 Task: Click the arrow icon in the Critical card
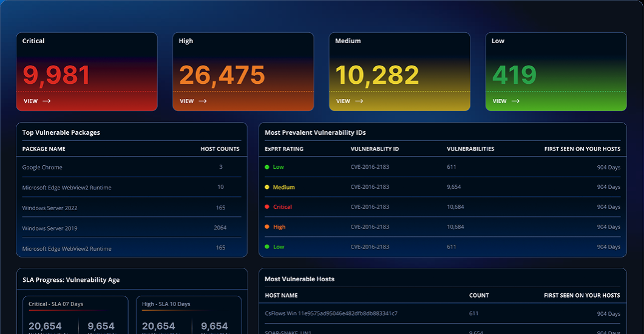point(47,101)
